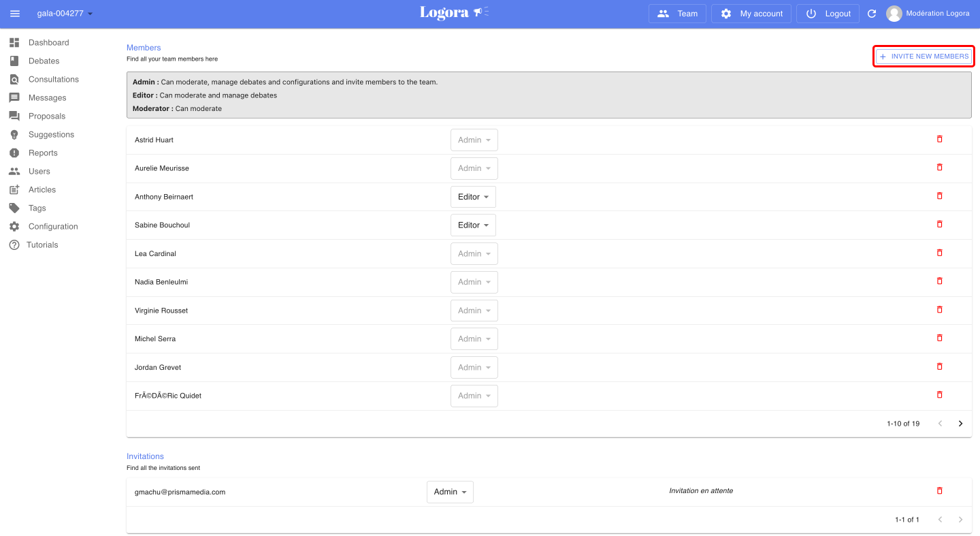Select Tutorials from the sidebar
The width and height of the screenshot is (980, 536).
click(42, 245)
